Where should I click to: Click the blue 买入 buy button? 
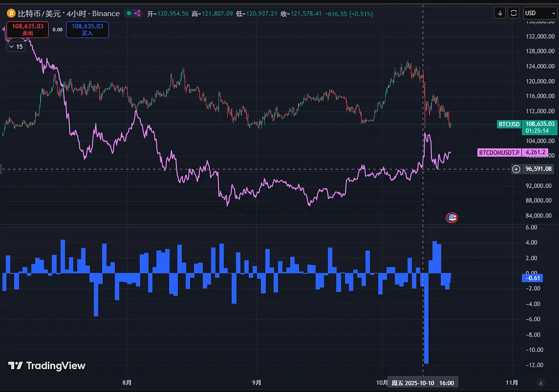point(87,29)
